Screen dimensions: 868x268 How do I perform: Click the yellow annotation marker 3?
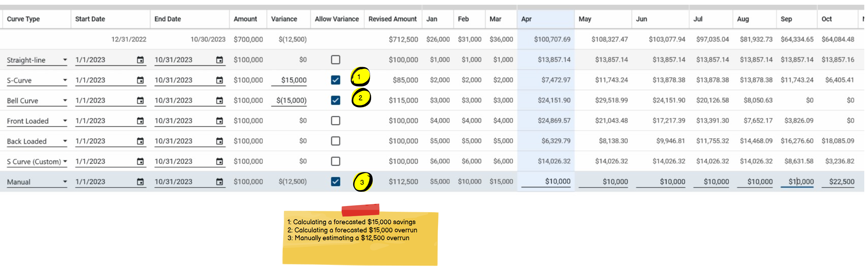point(362,182)
